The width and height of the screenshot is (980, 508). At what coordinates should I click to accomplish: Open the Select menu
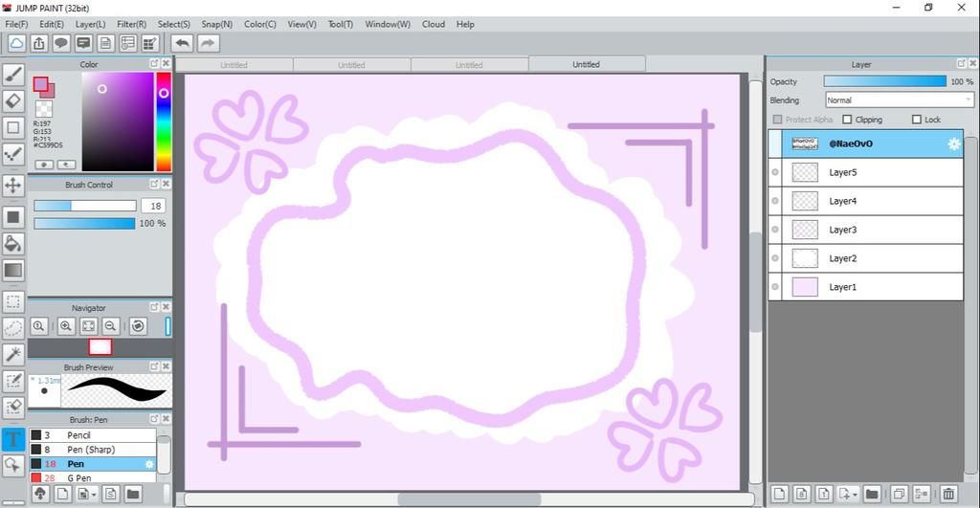(174, 24)
